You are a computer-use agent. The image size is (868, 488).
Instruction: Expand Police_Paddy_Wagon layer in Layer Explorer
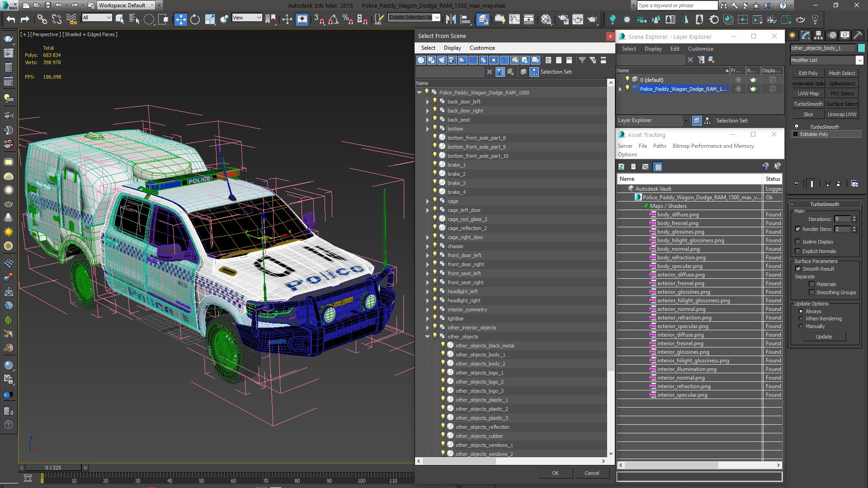coord(620,89)
